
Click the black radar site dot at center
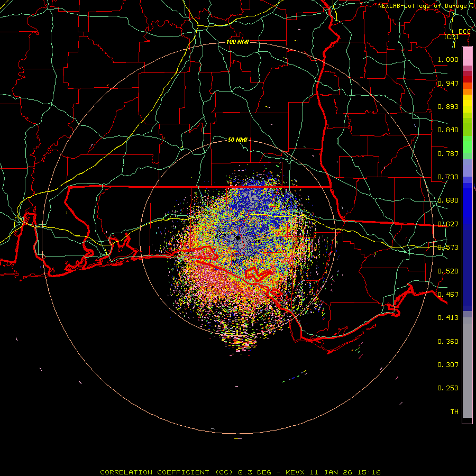coord(237,237)
